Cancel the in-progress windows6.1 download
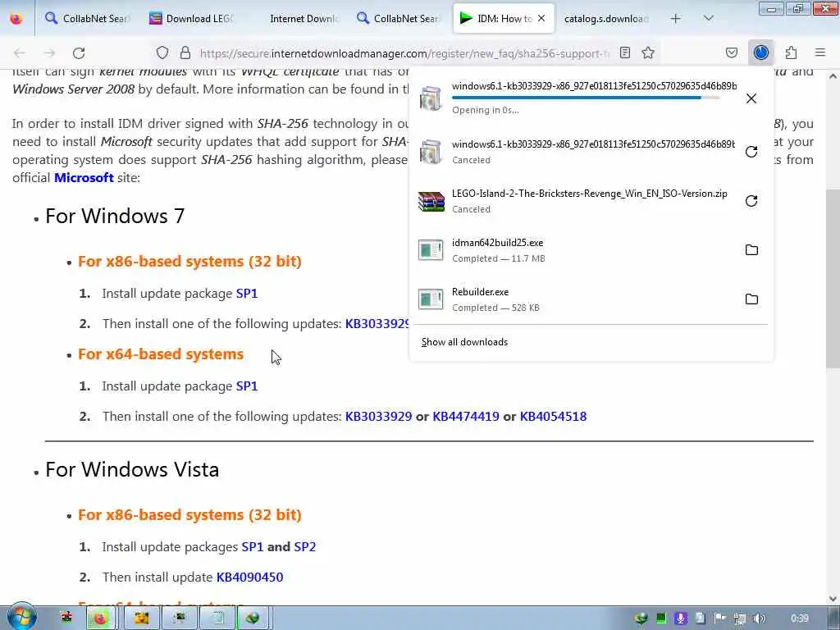The height and width of the screenshot is (630, 840). point(751,98)
